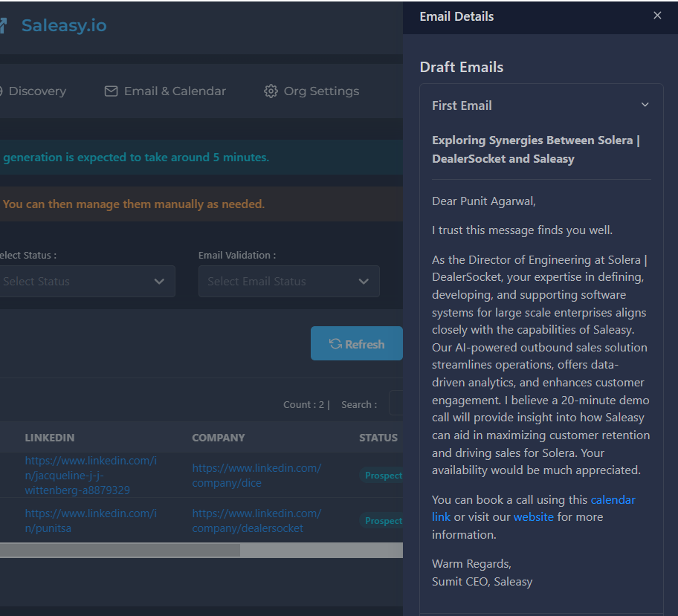Click the 'manage them manually' warning banner
678x616 pixels.
(x=201, y=204)
